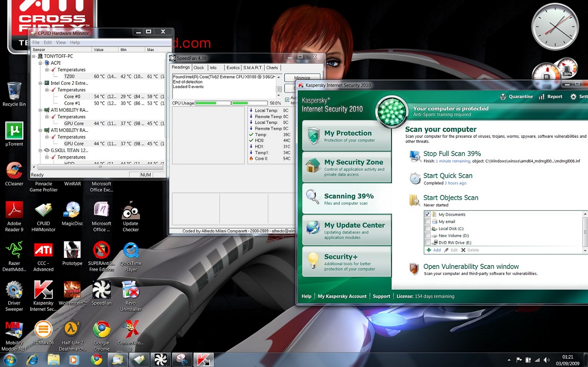Select the SpeedFan desktop shortcut
The height and width of the screenshot is (367, 588).
(102, 293)
